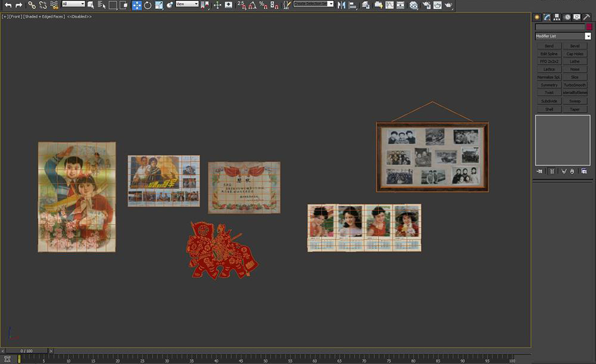Open the selection filter 'All' dropdown
Screen dimensions: 596x364
73,4
